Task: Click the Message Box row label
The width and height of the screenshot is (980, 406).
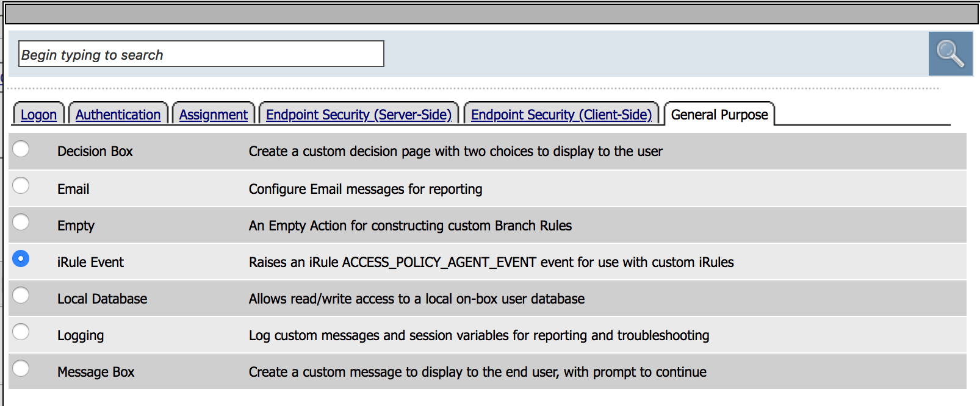Action: pyautogui.click(x=96, y=372)
